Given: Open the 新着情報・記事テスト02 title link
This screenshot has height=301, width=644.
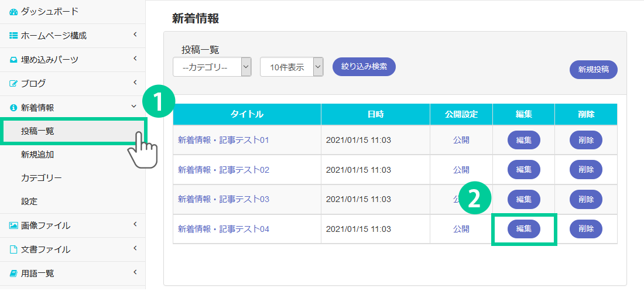Looking at the screenshot, I should point(224,170).
